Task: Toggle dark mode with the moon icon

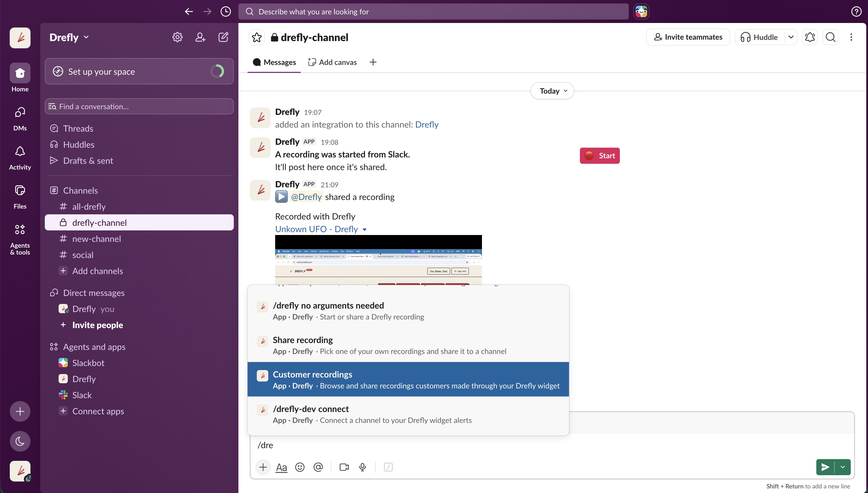Action: point(20,441)
